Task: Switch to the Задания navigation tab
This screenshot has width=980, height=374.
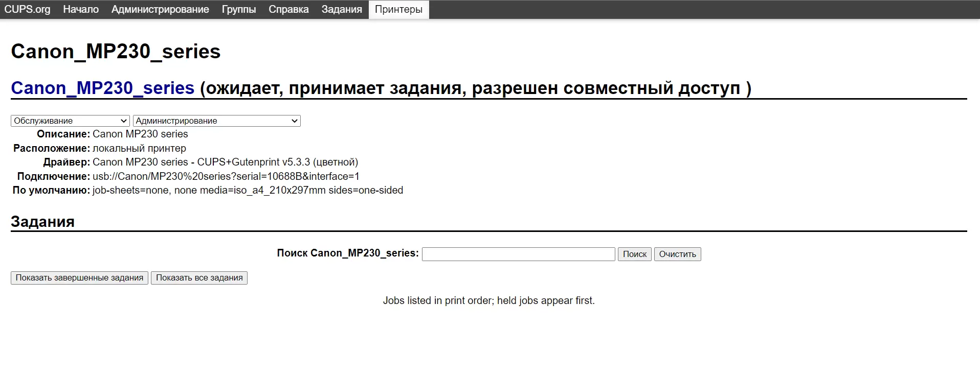Action: (342, 9)
